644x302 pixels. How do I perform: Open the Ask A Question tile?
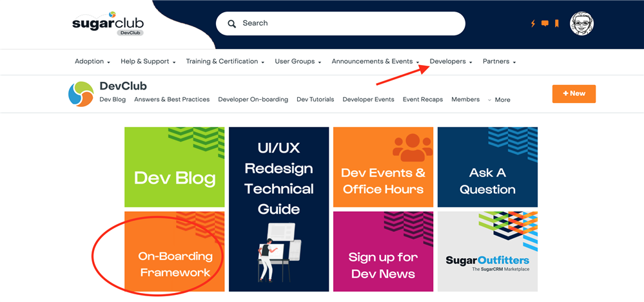click(x=487, y=167)
